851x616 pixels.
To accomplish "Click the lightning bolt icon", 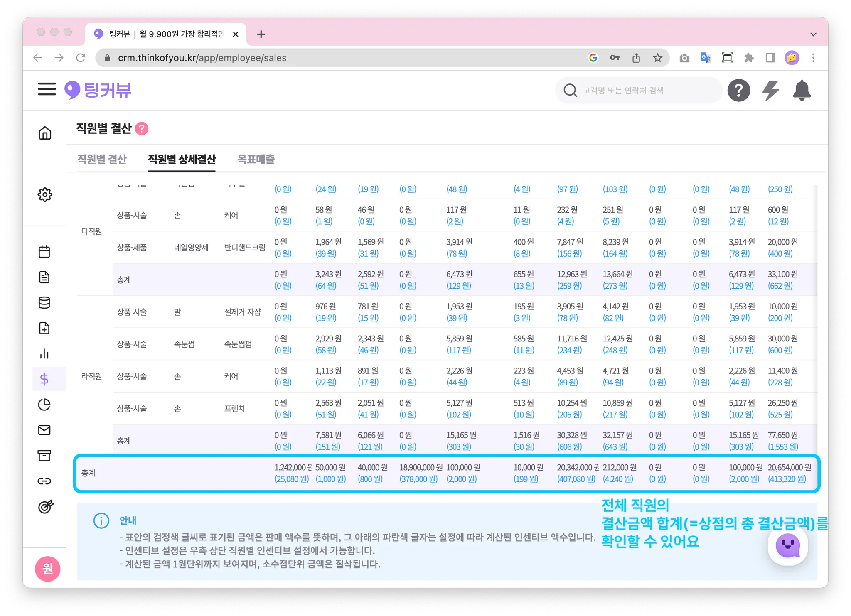I will [770, 90].
